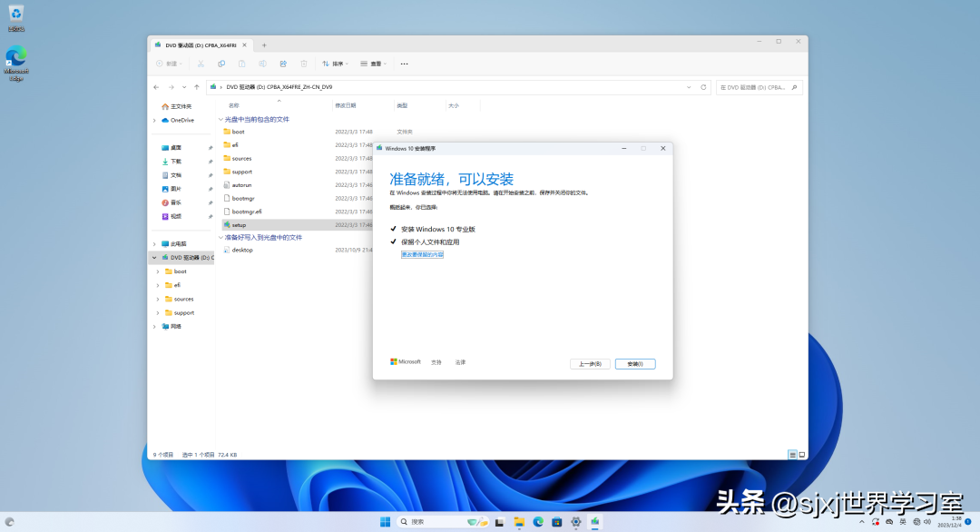
Task: Click the Rename icon in Explorer toolbar
Action: tap(262, 64)
